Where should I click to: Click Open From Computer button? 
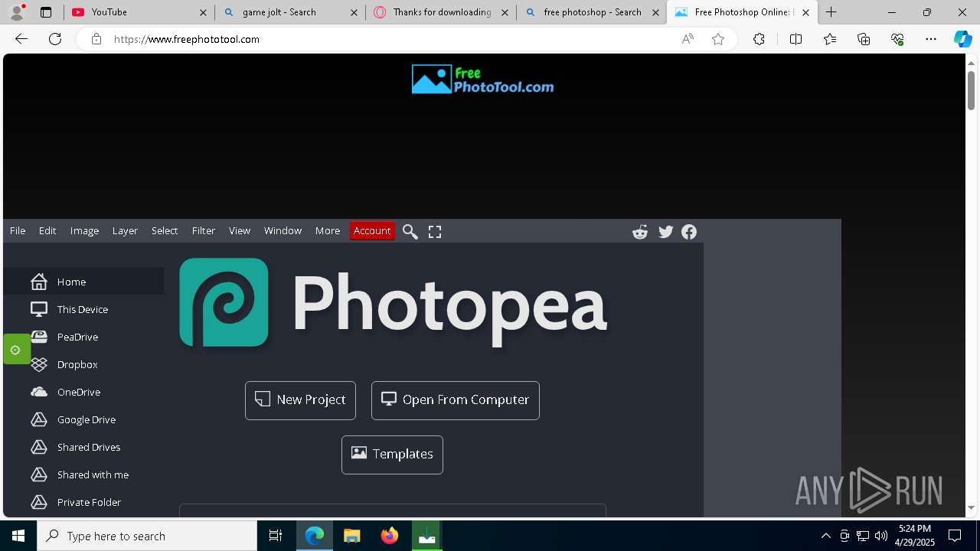(456, 400)
